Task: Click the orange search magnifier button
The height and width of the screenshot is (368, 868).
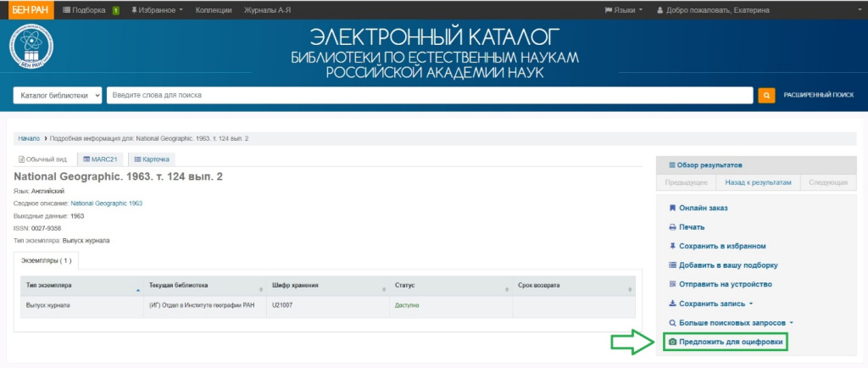Action: pyautogui.click(x=766, y=95)
